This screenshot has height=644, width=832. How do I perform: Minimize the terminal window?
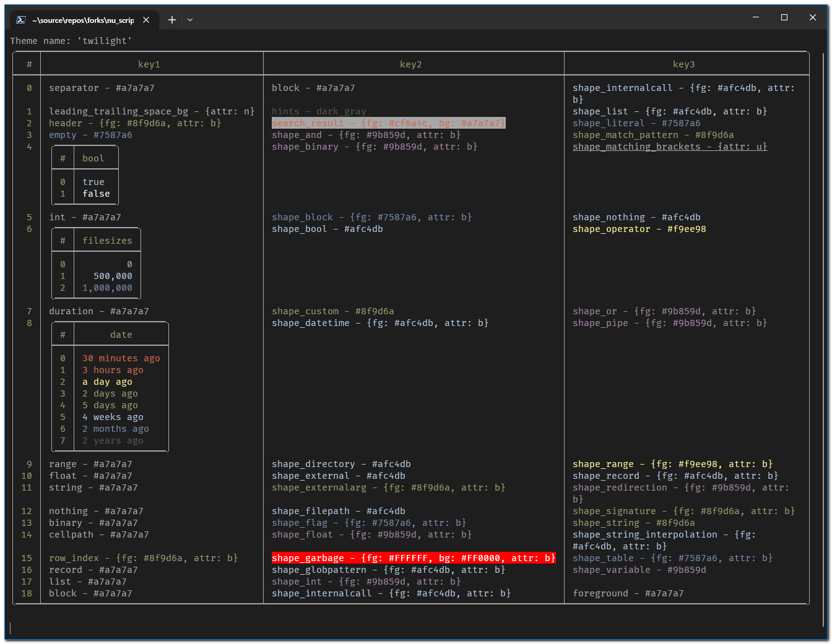coord(756,17)
